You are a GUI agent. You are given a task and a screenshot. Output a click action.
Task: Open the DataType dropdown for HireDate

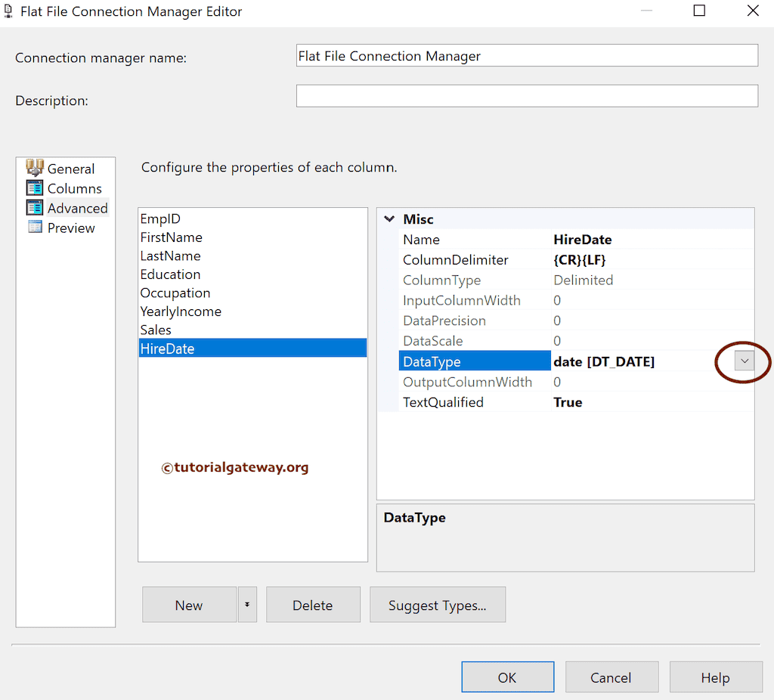744,361
